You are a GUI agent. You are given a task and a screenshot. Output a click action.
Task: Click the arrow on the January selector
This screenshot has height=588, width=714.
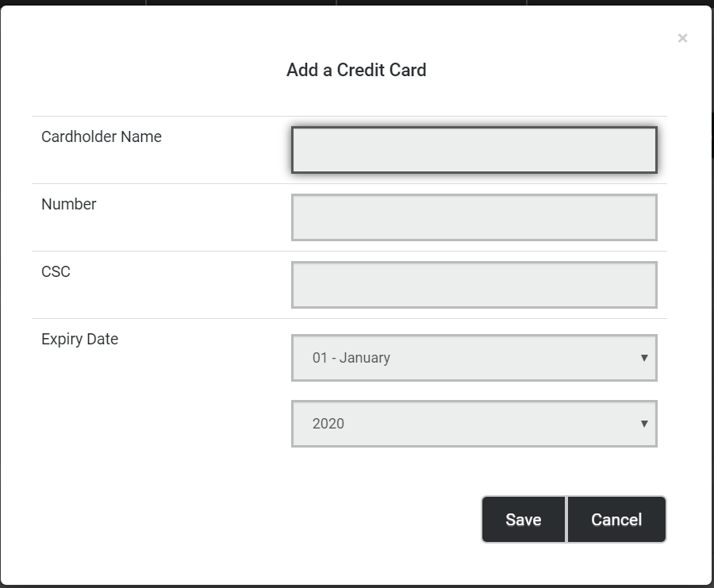pos(644,358)
